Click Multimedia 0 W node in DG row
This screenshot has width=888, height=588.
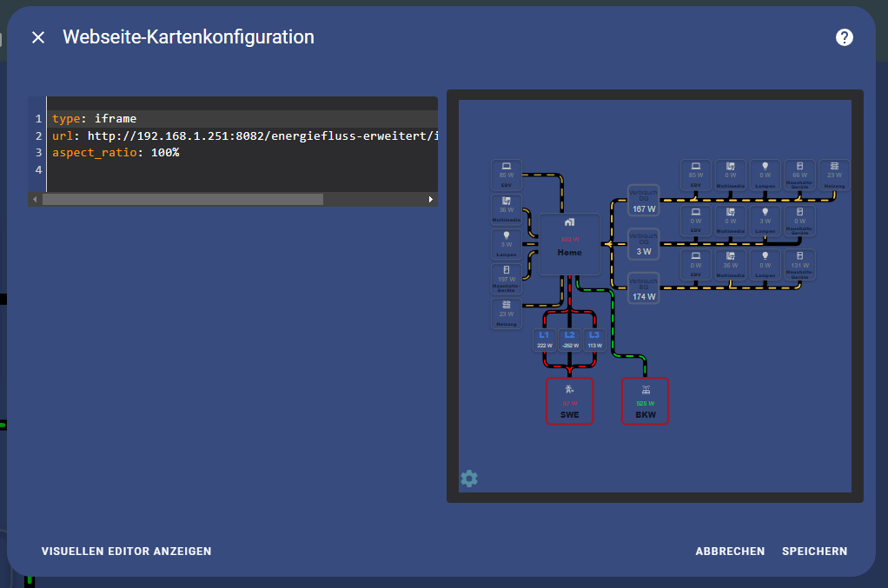click(x=731, y=175)
